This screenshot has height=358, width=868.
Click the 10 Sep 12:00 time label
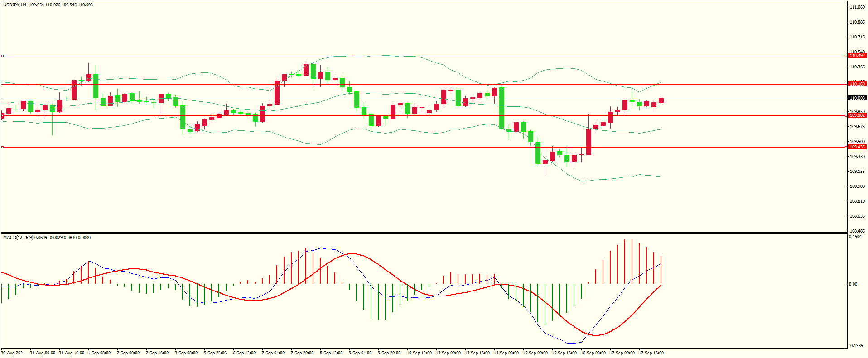420,353
